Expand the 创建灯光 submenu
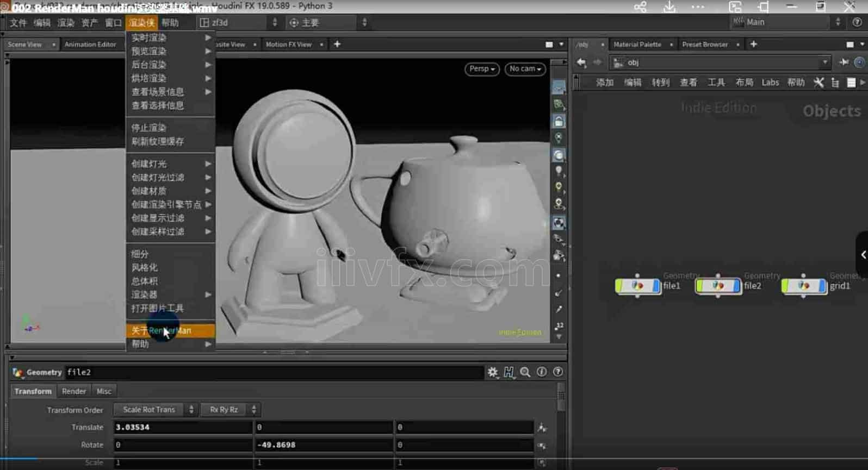Viewport: 868px width, 470px height. pos(170,164)
